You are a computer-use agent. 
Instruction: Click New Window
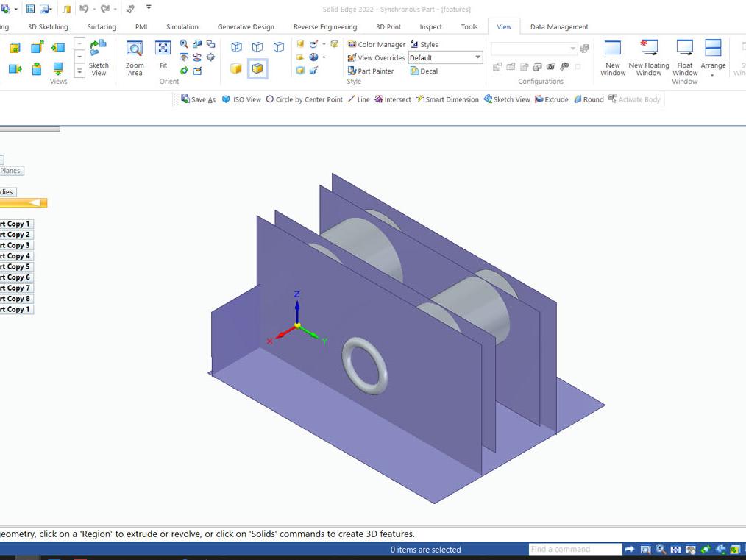tap(613, 58)
